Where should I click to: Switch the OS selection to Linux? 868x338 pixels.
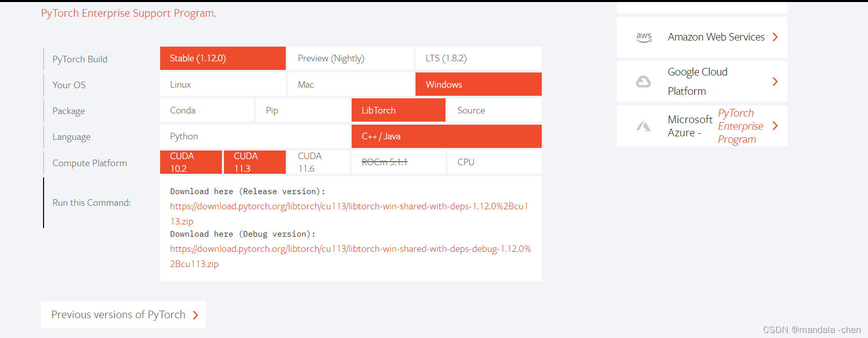[180, 84]
